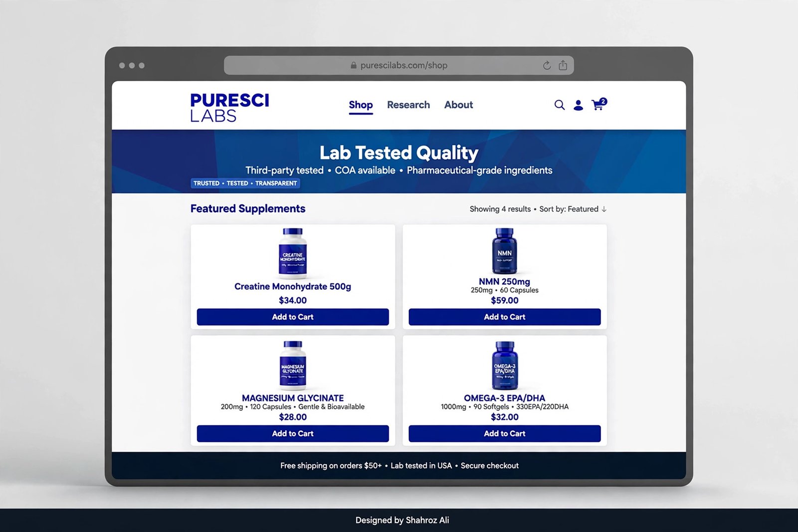Click the padlock icon in URL bar
The width and height of the screenshot is (798, 532).
pos(354,65)
